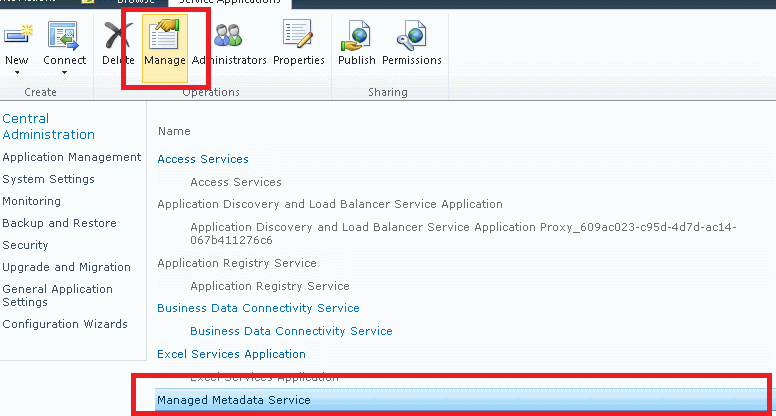
Task: Go to Application Management
Action: coord(72,157)
